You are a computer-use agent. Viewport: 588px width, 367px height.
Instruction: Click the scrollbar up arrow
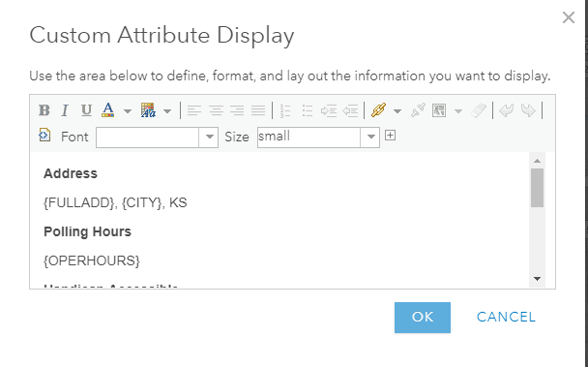point(537,161)
